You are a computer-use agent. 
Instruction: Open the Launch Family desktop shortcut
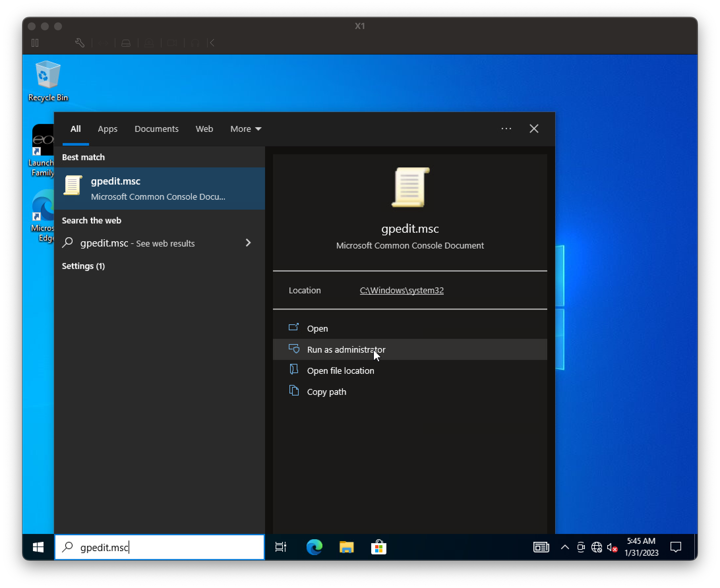tap(42, 150)
